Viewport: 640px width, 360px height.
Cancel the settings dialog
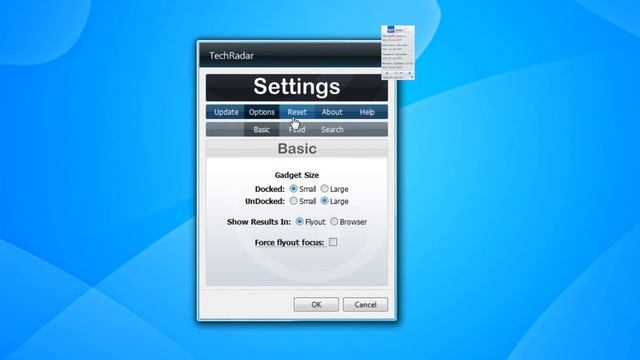click(x=365, y=304)
